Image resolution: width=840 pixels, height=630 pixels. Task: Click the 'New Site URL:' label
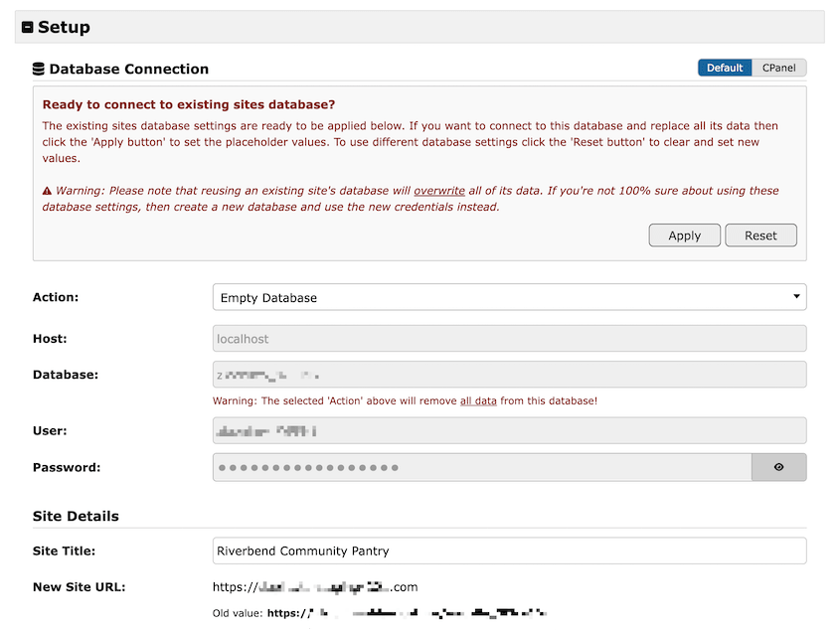click(x=80, y=587)
